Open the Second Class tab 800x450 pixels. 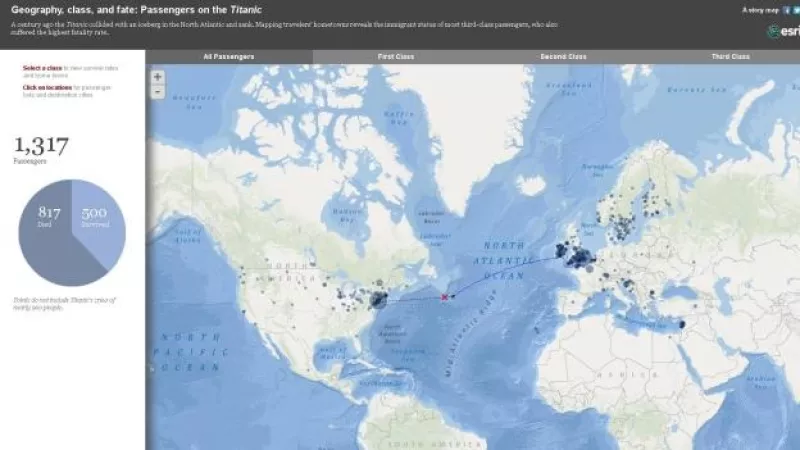(563, 57)
